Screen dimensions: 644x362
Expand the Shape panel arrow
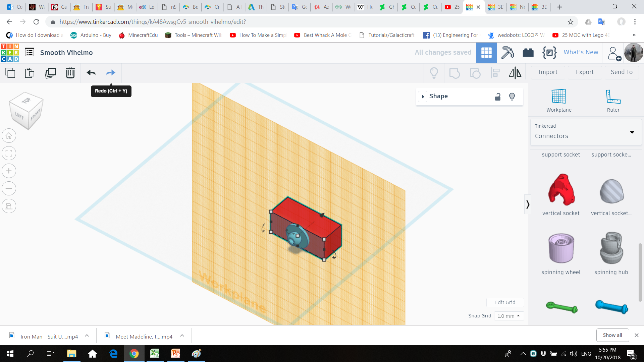(x=423, y=97)
